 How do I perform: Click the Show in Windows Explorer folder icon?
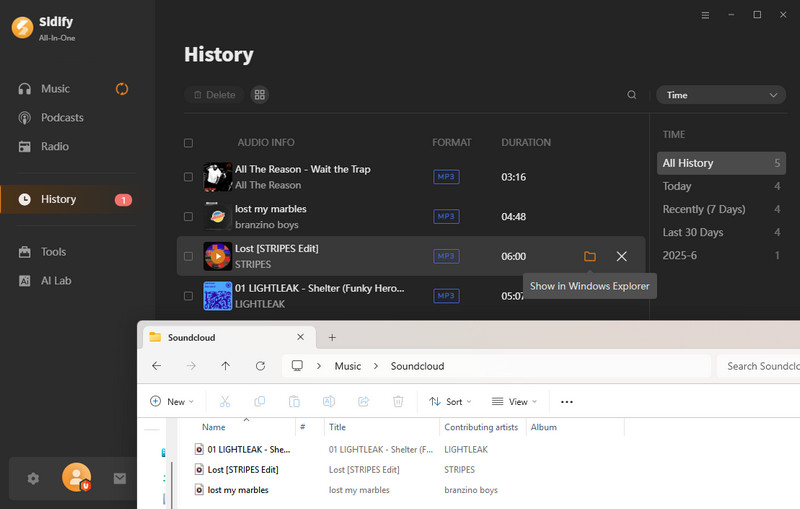point(590,257)
